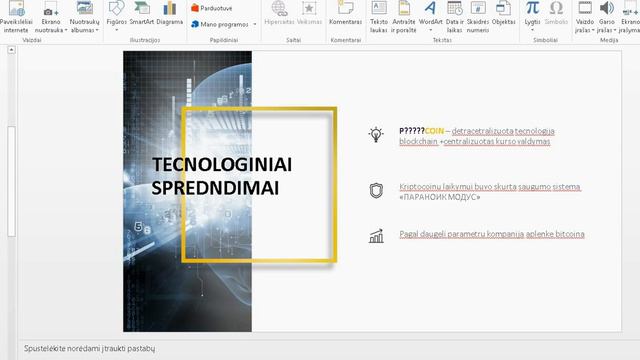Click the vertical scrollbar thumb on left
640x360 pixels.
(11, 181)
